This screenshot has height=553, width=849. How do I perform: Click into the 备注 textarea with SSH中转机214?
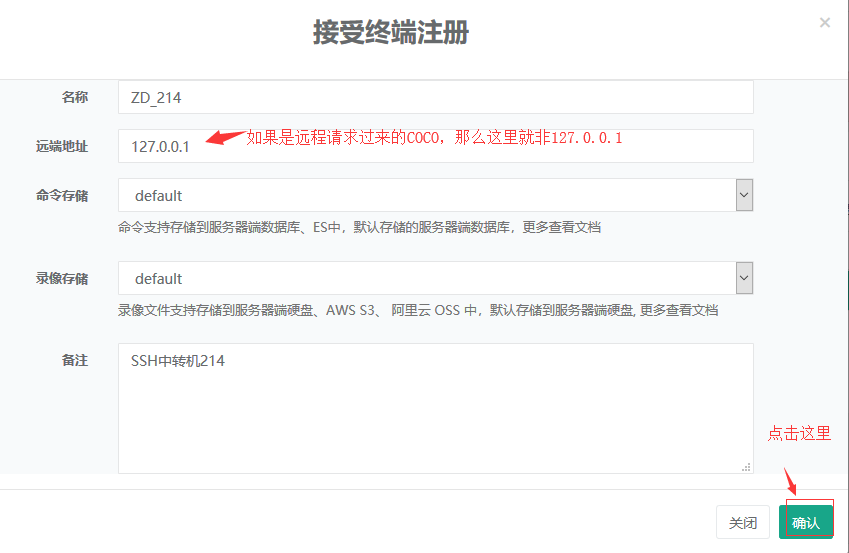pos(435,408)
